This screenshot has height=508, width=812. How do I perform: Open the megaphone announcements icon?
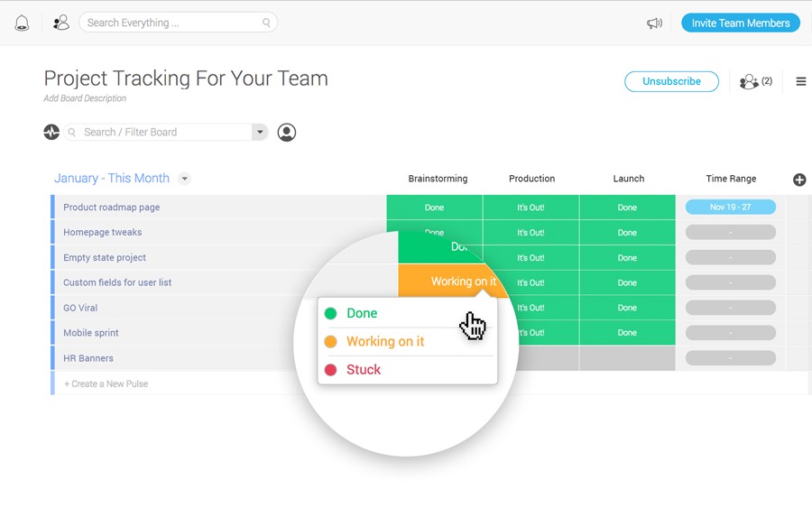coord(654,23)
